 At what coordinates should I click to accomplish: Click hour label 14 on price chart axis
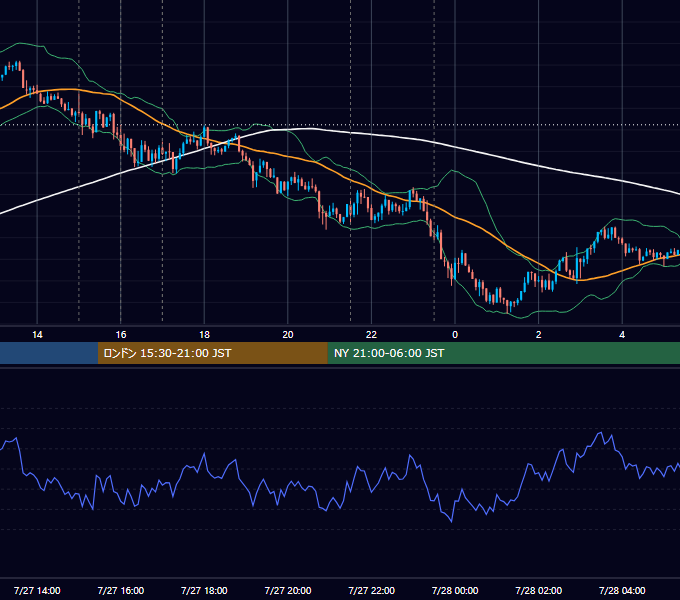click(37, 335)
